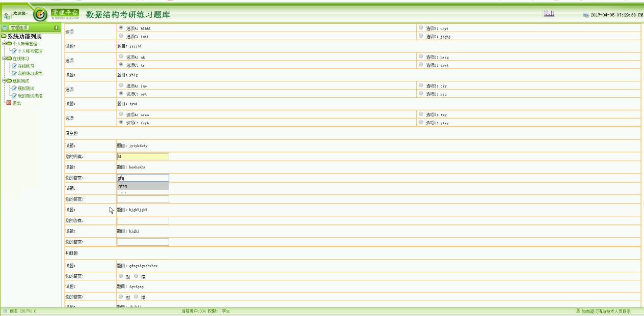This screenshot has height=316, width=644.
Task: Click the calendar icon beside the date-time
Action: tap(586, 15)
